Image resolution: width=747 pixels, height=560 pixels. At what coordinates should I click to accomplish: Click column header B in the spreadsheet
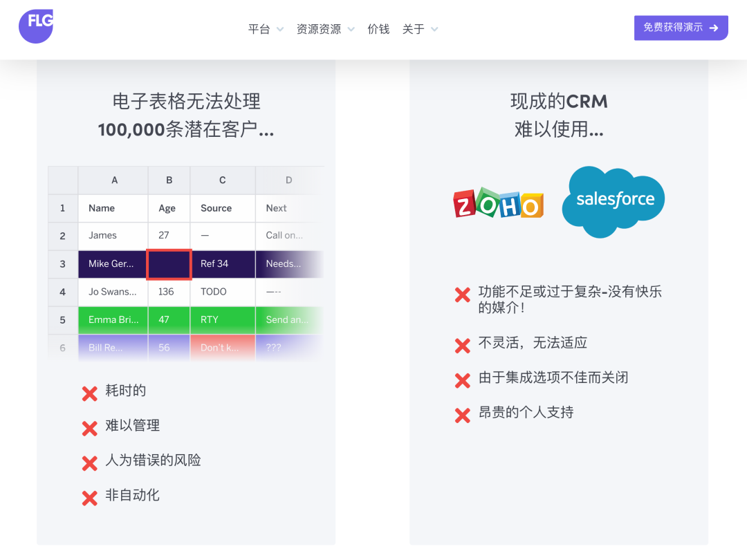[x=169, y=180]
